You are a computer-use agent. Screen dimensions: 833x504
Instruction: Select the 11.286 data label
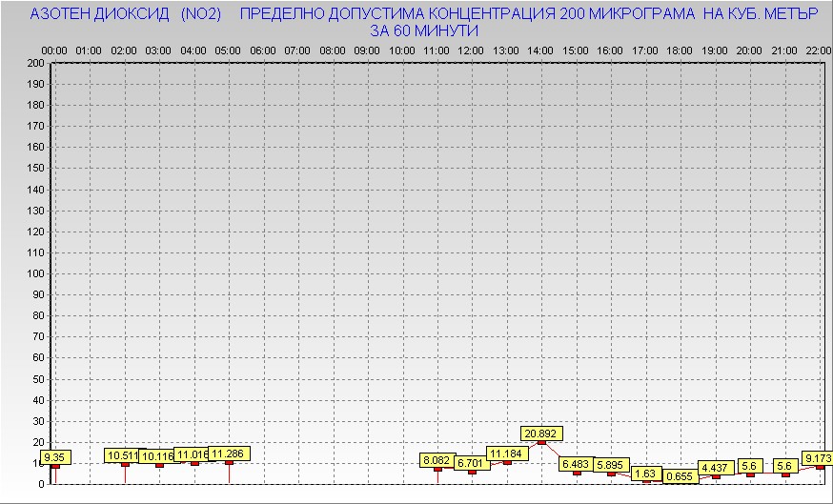click(229, 454)
